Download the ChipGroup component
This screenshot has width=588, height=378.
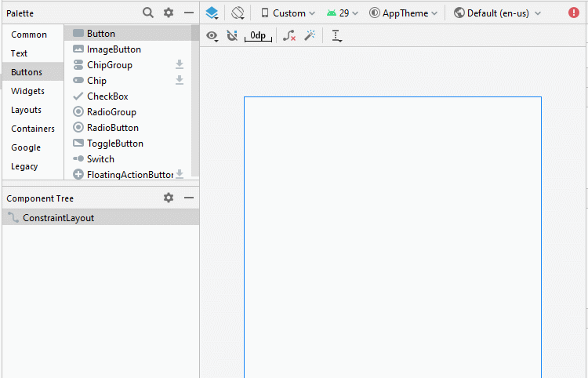pos(179,65)
